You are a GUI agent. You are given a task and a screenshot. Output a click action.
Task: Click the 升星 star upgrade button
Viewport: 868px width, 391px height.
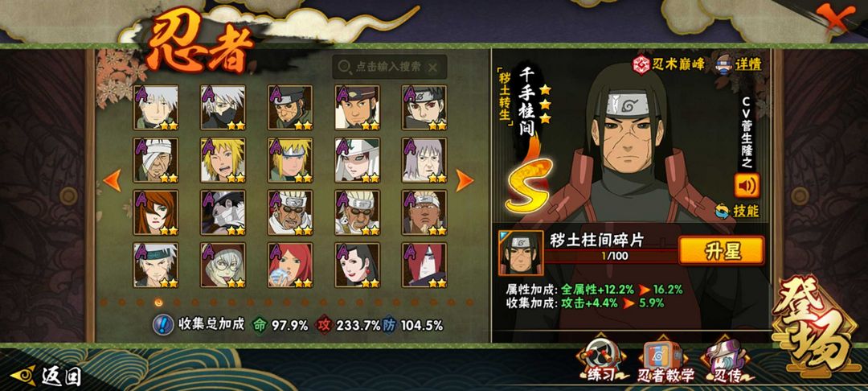[721, 250]
